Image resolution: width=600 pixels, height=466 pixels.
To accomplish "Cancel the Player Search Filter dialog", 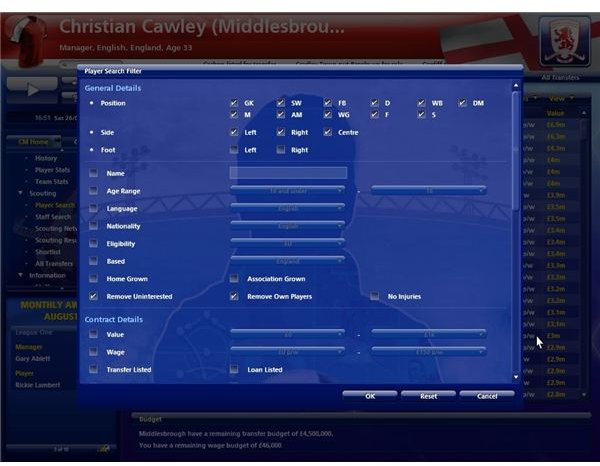I will pyautogui.click(x=487, y=396).
